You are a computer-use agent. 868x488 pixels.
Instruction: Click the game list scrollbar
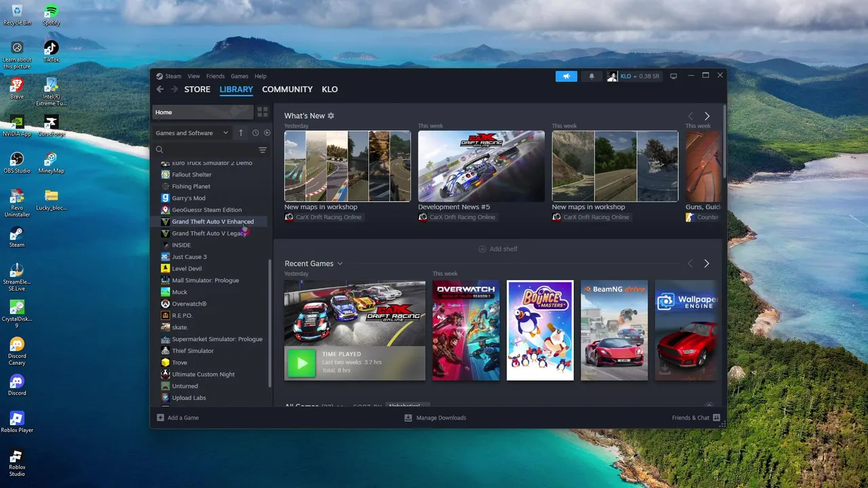(271, 322)
